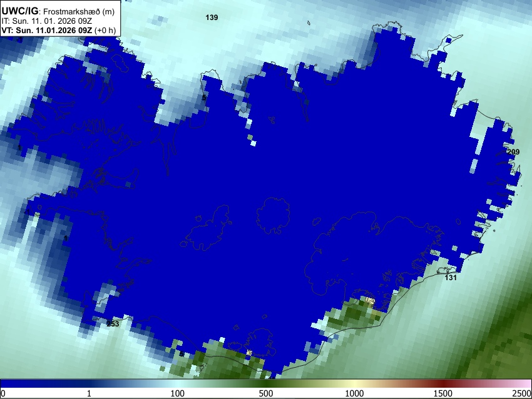Click the station value 139 over the sea
The image size is (532, 399).
coord(212,18)
